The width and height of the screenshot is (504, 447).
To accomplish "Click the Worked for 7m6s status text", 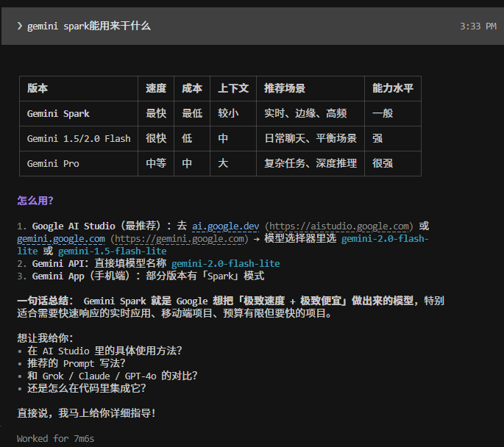I will pyautogui.click(x=56, y=439).
